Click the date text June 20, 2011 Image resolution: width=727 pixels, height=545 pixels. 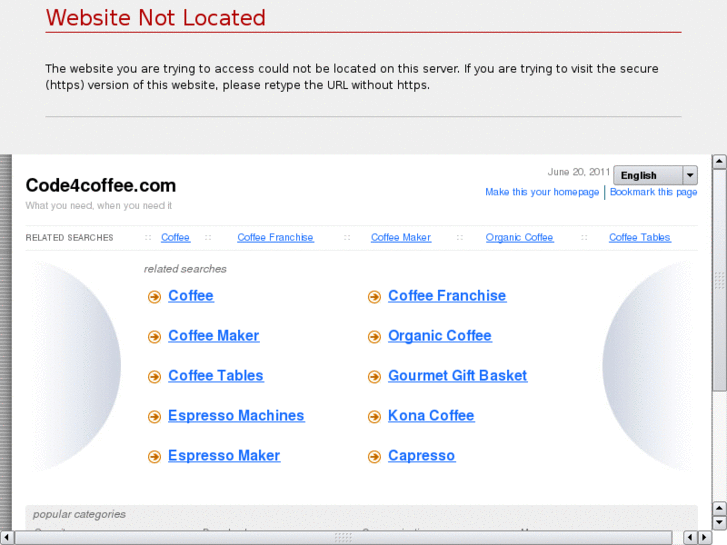click(x=579, y=172)
